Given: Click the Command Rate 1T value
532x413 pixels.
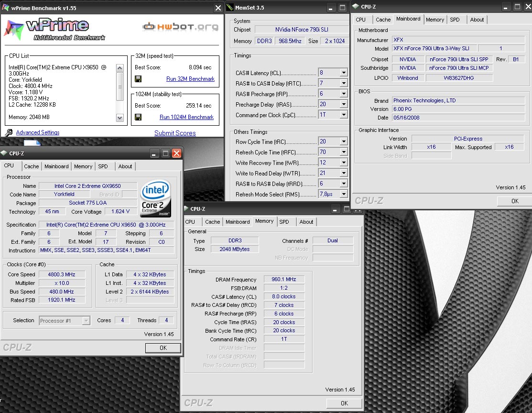Looking at the screenshot, I should tap(284, 339).
